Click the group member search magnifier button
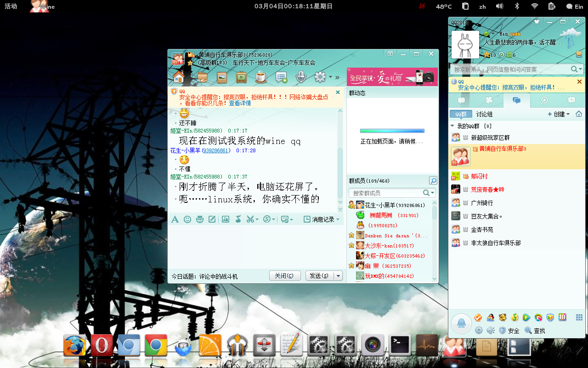Image resolution: width=588 pixels, height=368 pixels. (433, 180)
